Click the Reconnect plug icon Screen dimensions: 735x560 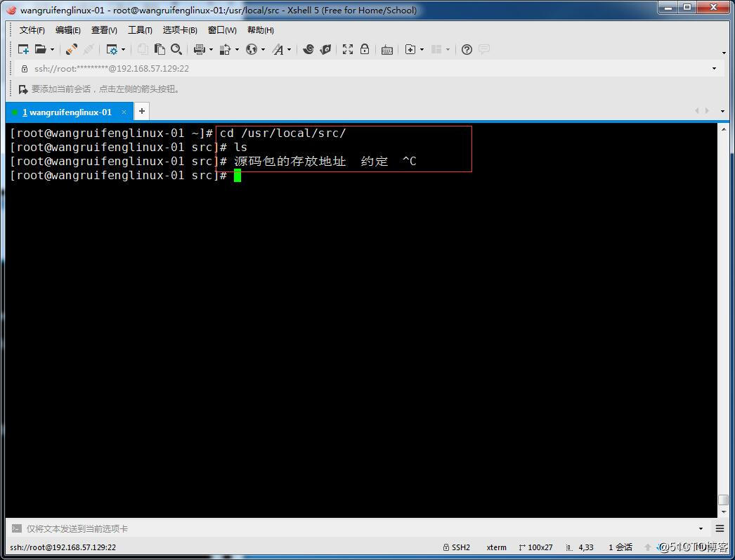click(x=72, y=49)
